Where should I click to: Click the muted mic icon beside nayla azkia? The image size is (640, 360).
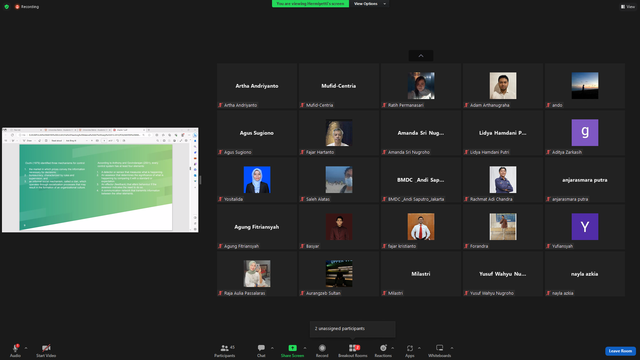click(549, 293)
